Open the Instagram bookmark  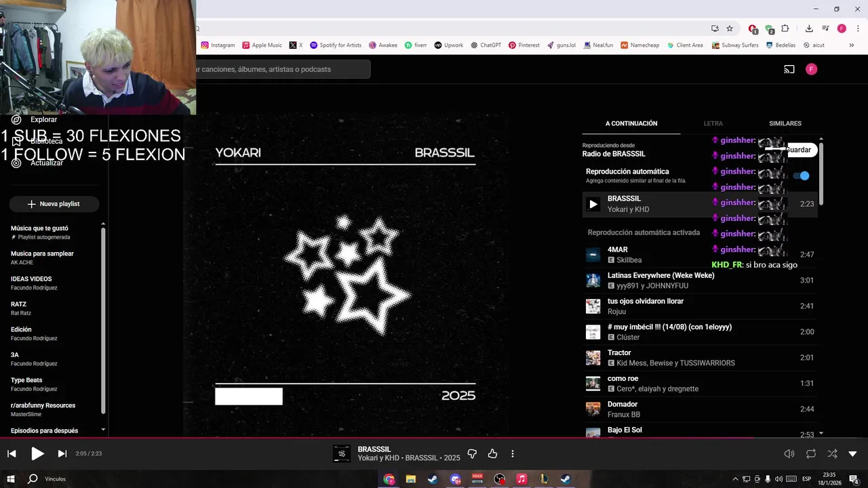pyautogui.click(x=218, y=45)
